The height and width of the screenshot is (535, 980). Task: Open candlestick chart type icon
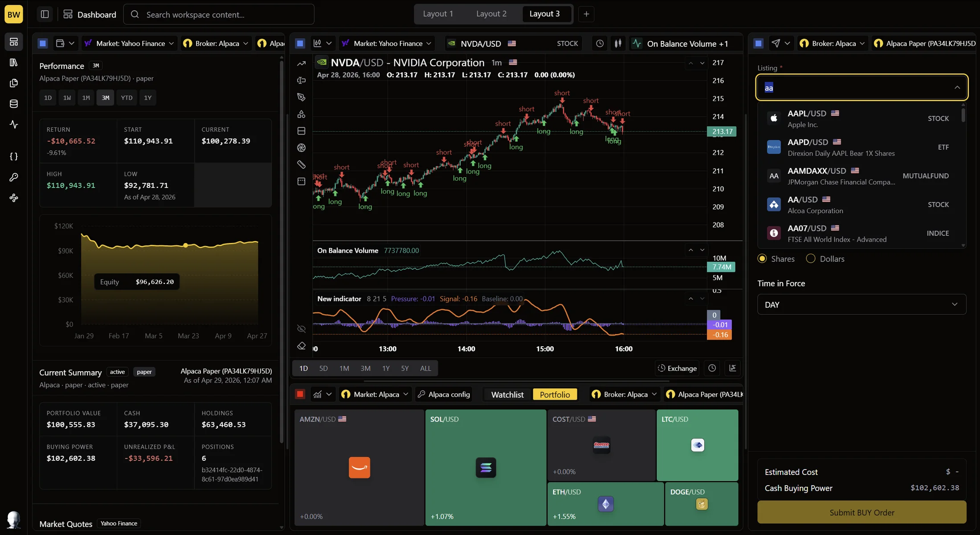pyautogui.click(x=618, y=44)
